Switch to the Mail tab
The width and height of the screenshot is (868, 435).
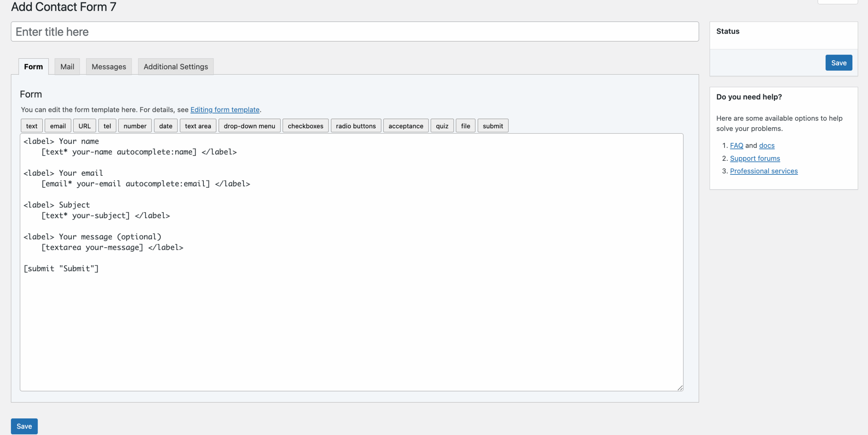click(x=67, y=67)
